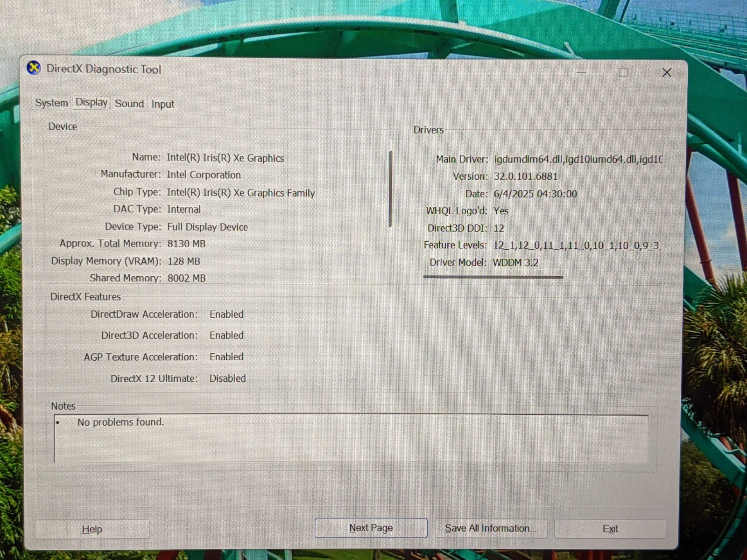This screenshot has height=560, width=747.
Task: Click driver date '6/4/2025 04:30:00'
Action: 536,194
